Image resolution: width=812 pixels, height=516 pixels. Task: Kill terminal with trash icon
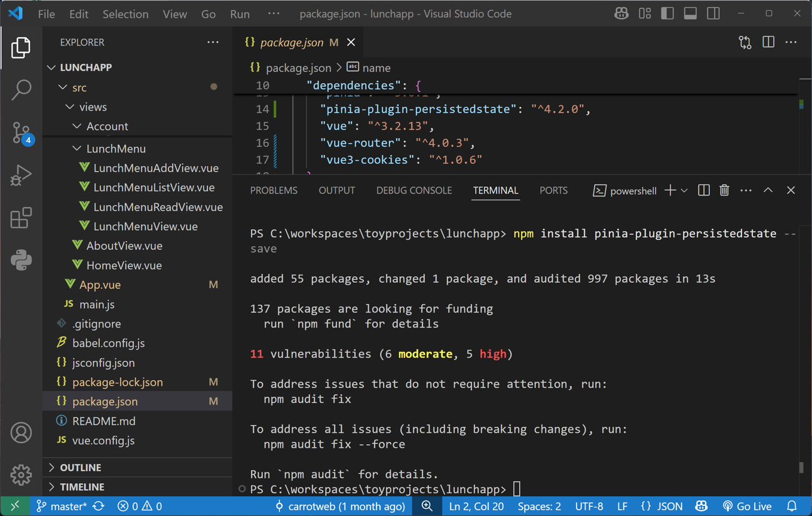(x=724, y=191)
